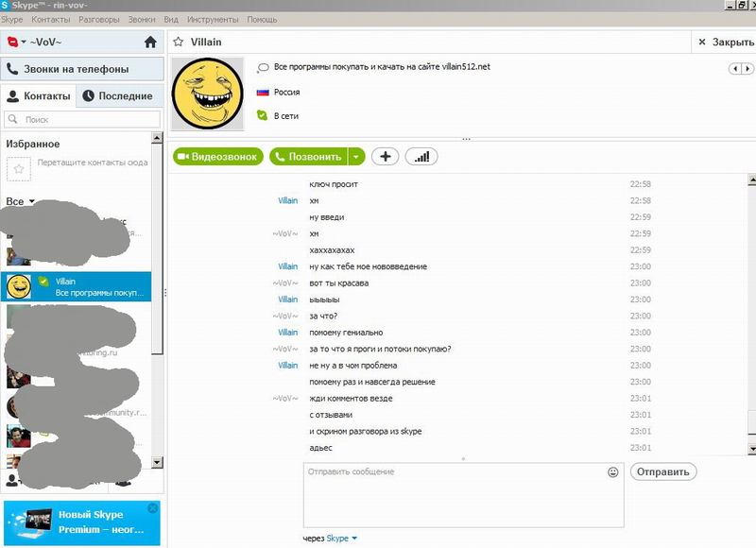Go to Skype Home via the house icon

[150, 43]
